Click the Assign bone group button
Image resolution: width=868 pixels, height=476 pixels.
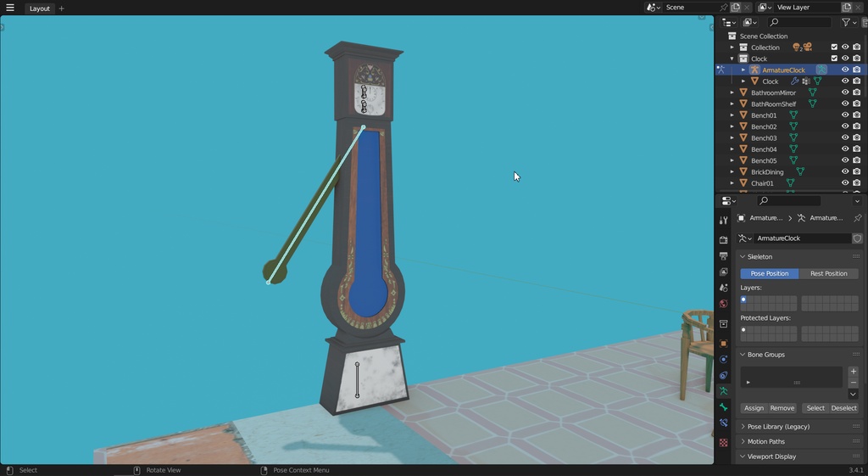[754, 408]
